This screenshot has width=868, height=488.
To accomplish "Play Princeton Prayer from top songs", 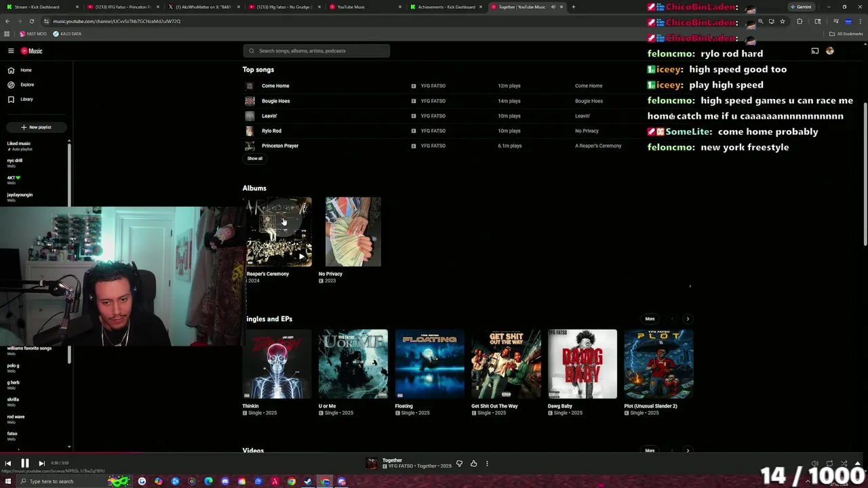I will (x=280, y=146).
